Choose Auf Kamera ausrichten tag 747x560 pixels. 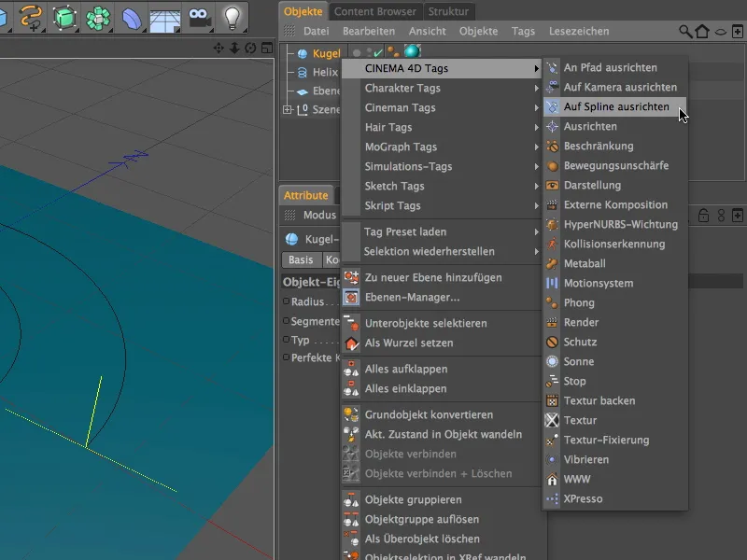[614, 87]
